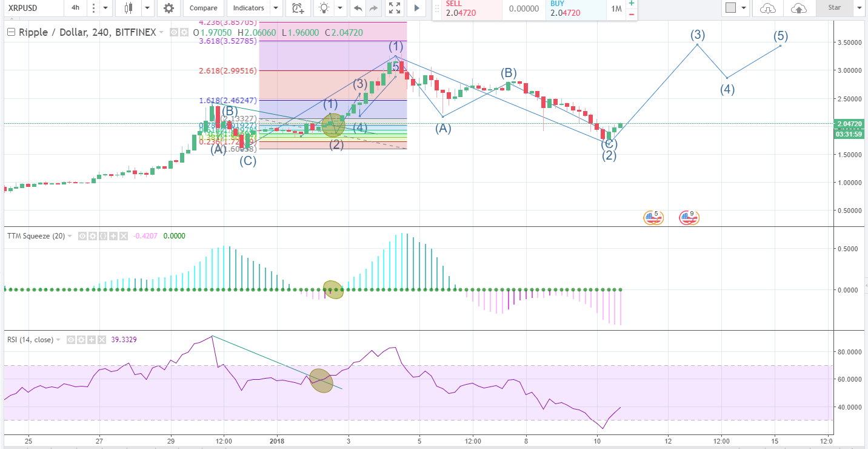Open the Indicators menu

pyautogui.click(x=249, y=8)
